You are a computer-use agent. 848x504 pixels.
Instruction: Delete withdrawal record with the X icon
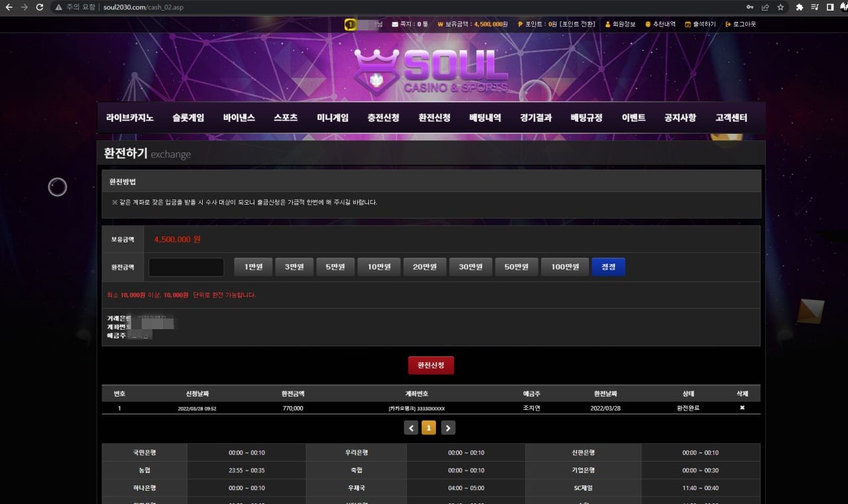pyautogui.click(x=742, y=408)
